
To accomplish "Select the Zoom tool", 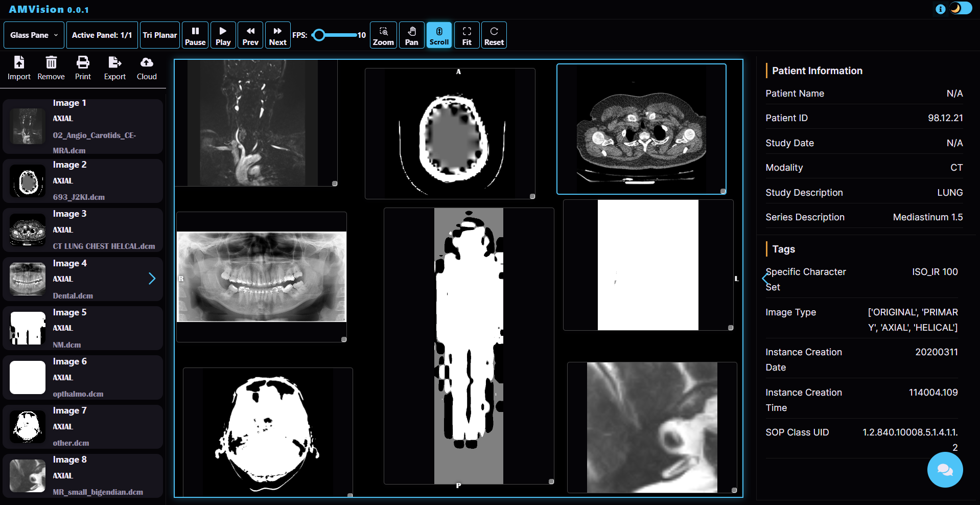I will pyautogui.click(x=383, y=35).
